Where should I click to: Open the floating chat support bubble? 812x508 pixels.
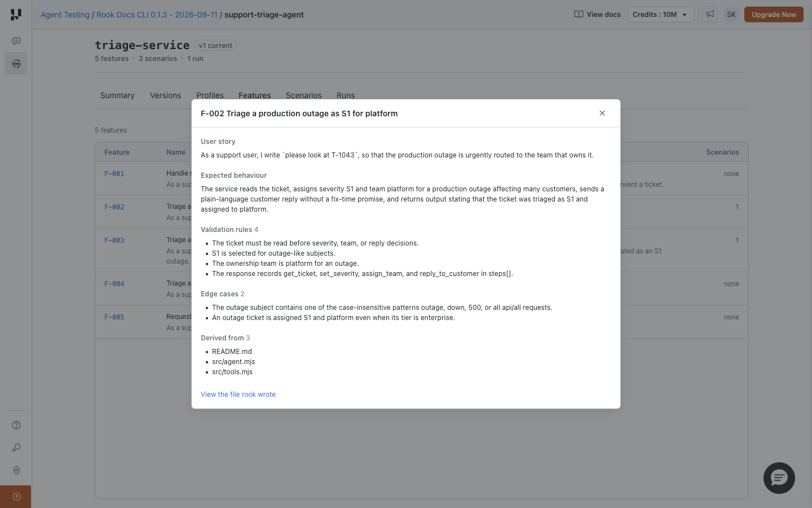[779, 478]
